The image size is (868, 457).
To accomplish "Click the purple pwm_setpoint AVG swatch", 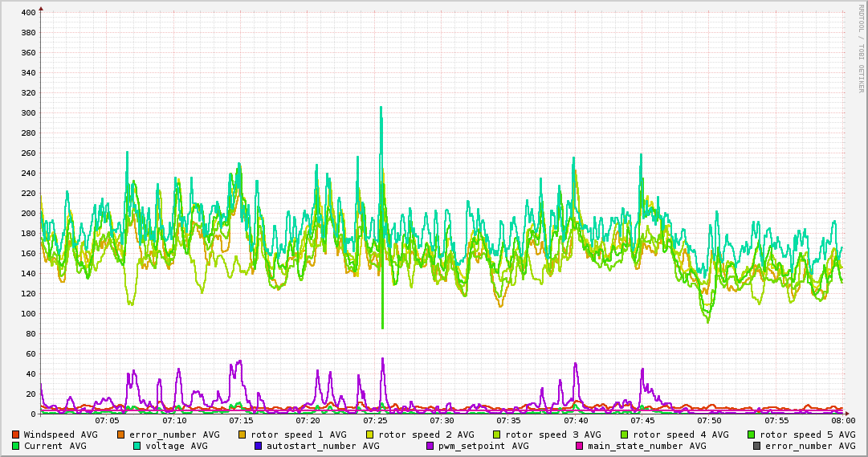I will tap(430, 446).
